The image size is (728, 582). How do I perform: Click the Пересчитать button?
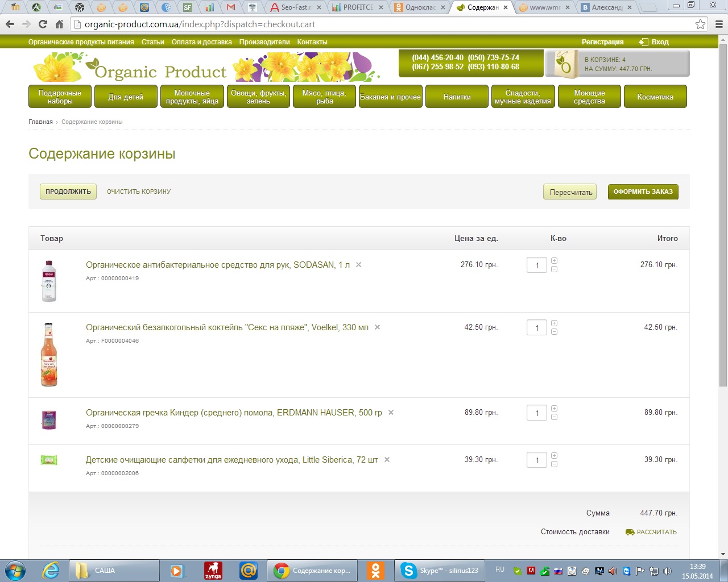click(571, 192)
